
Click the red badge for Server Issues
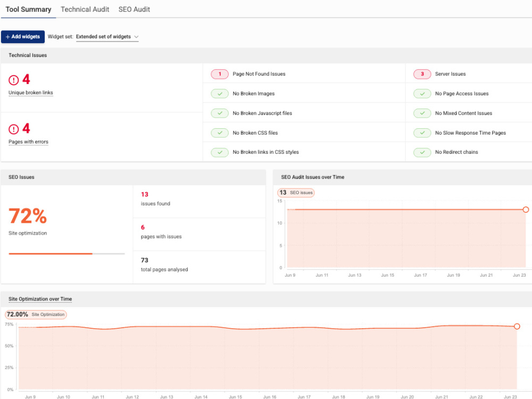pos(422,74)
